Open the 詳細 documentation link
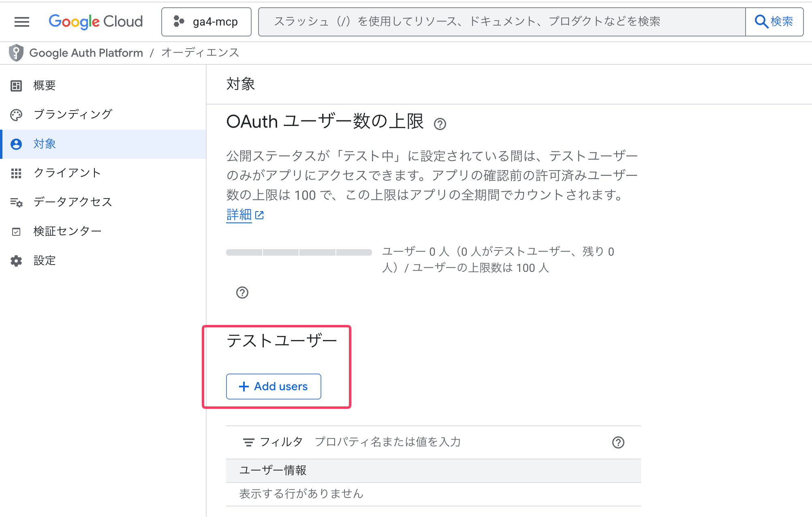812x517 pixels. (x=239, y=215)
